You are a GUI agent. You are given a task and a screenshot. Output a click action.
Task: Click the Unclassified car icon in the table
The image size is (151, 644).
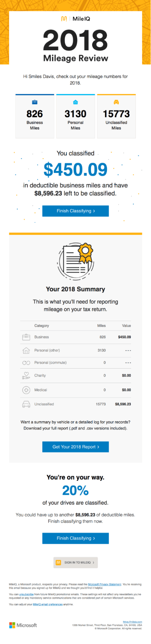click(26, 404)
